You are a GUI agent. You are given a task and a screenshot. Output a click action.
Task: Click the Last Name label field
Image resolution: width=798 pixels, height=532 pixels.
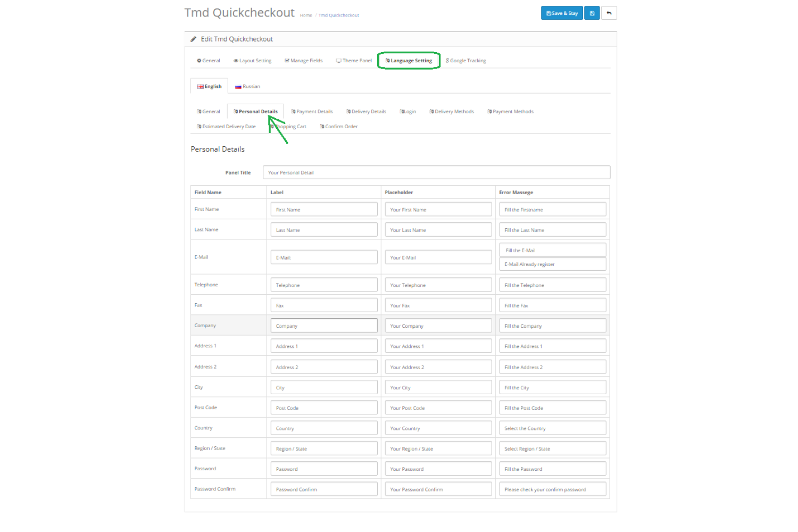(x=324, y=230)
